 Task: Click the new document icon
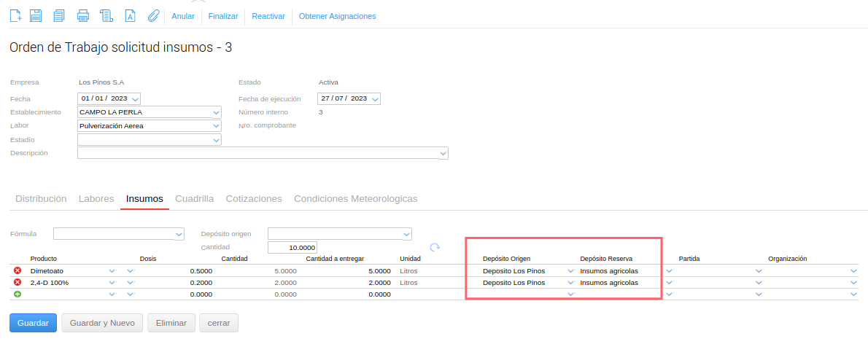point(15,15)
